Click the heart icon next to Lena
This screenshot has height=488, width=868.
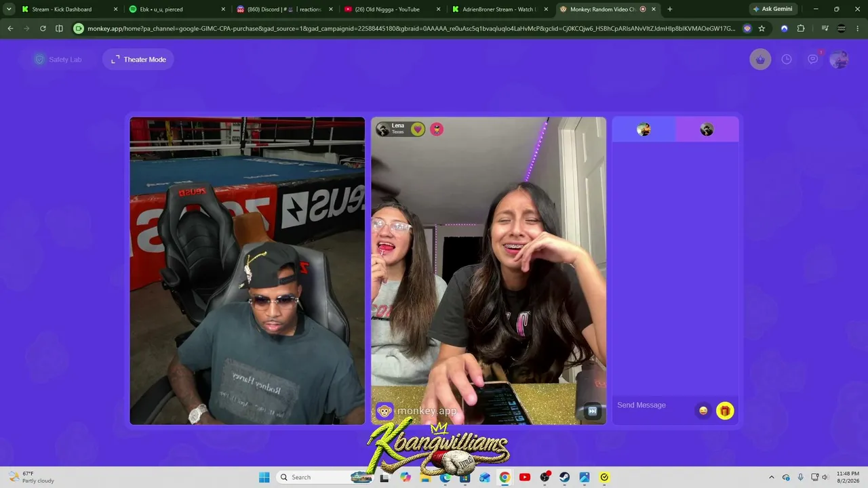[418, 129]
